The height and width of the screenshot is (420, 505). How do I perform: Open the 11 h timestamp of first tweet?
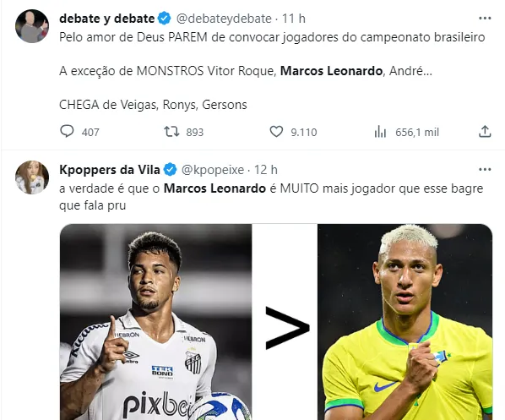coord(294,19)
